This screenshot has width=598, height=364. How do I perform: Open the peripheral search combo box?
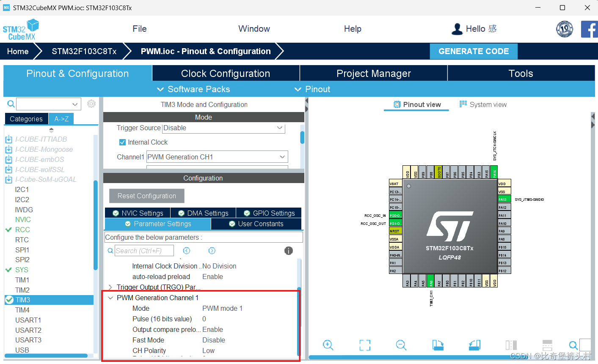coord(49,104)
